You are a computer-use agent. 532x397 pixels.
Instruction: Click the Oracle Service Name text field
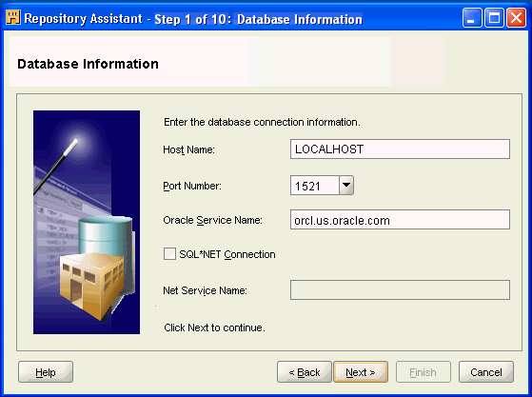pyautogui.click(x=400, y=220)
